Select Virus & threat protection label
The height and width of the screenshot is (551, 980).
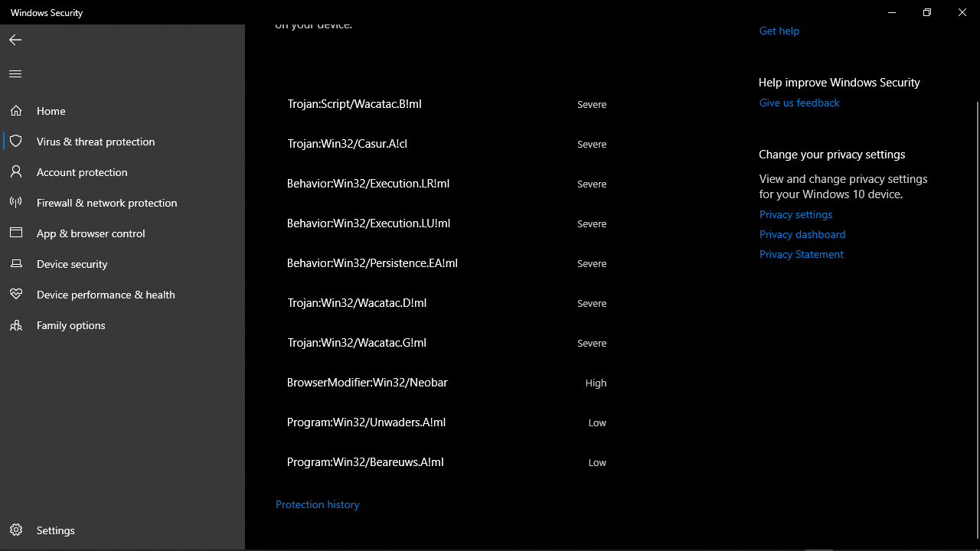(x=96, y=142)
